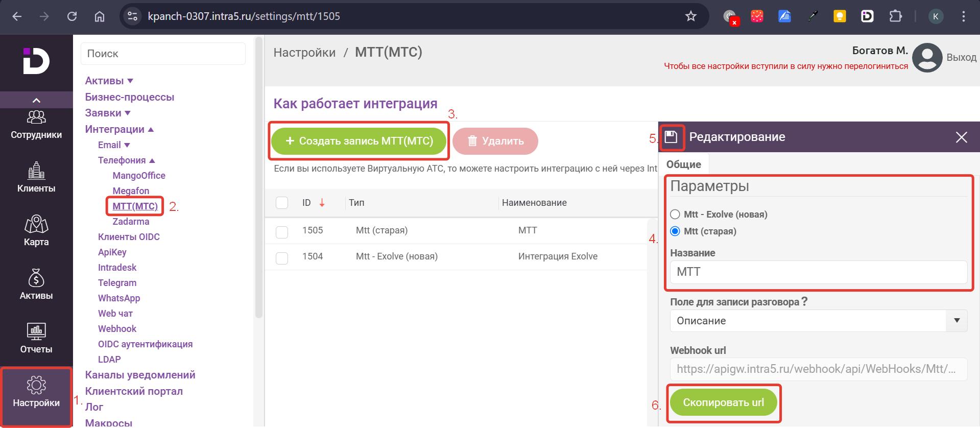Click Создать запись МТТ(МТС) button
Image resolution: width=980 pixels, height=428 pixels.
coord(358,141)
